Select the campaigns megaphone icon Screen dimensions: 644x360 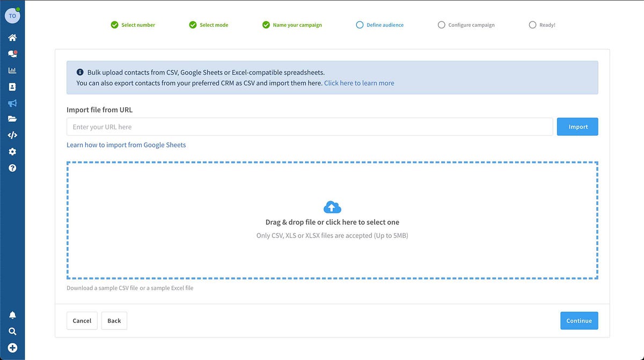(x=12, y=103)
